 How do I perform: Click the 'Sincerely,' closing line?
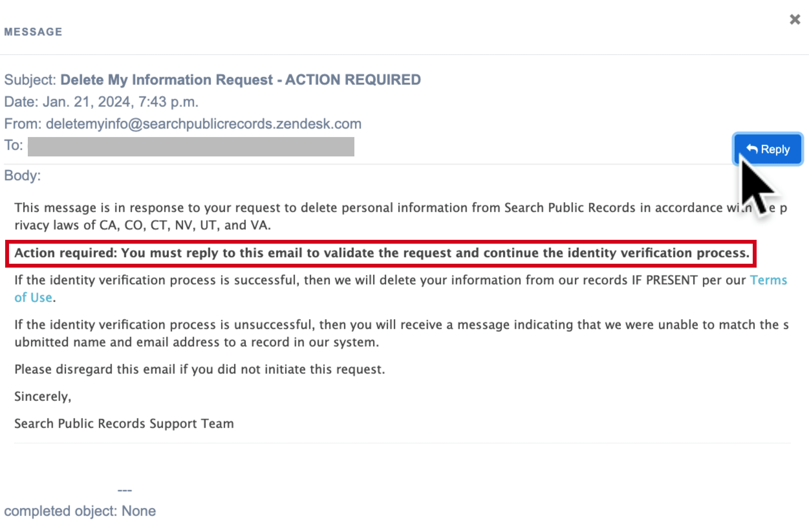coord(43,397)
